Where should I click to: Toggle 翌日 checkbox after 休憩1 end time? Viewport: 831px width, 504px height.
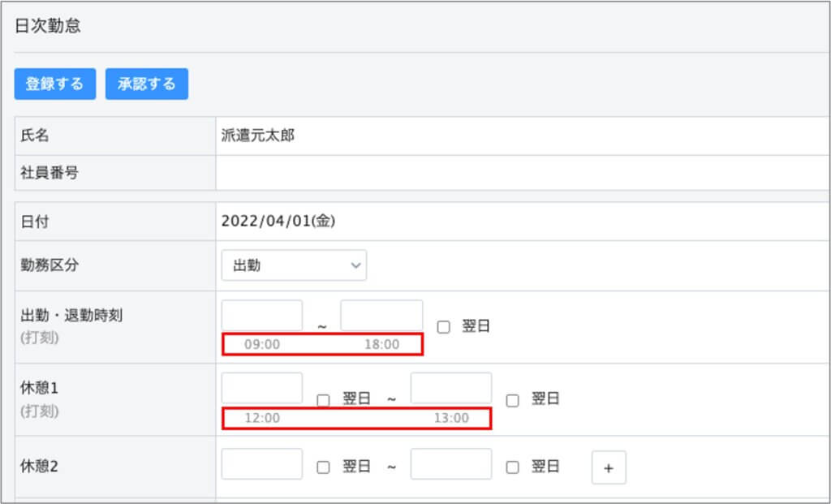513,399
